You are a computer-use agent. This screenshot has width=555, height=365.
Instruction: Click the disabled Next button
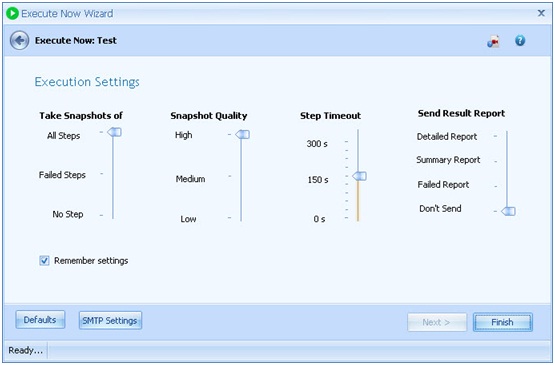pos(437,322)
